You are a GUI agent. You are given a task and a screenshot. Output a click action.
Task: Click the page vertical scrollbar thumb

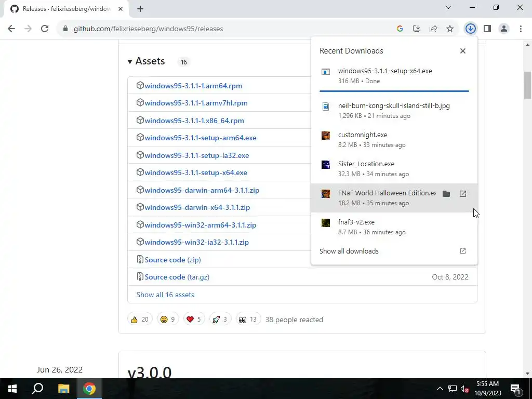[x=527, y=85]
